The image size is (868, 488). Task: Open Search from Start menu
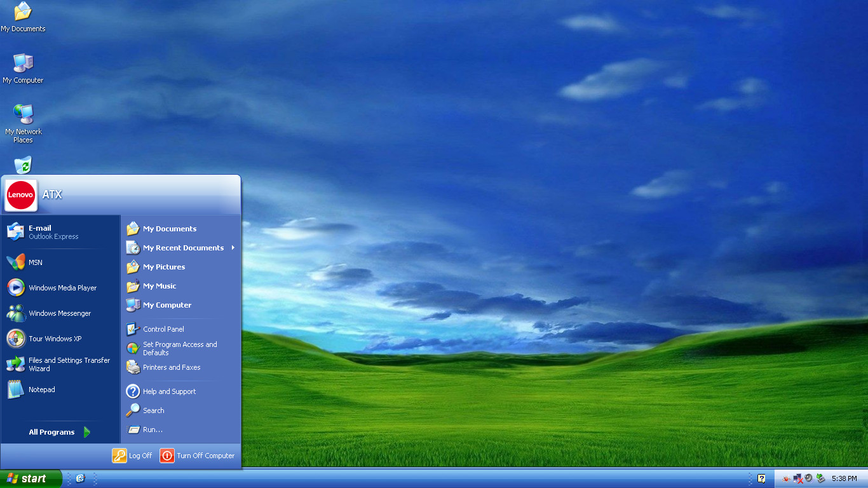tap(180, 410)
